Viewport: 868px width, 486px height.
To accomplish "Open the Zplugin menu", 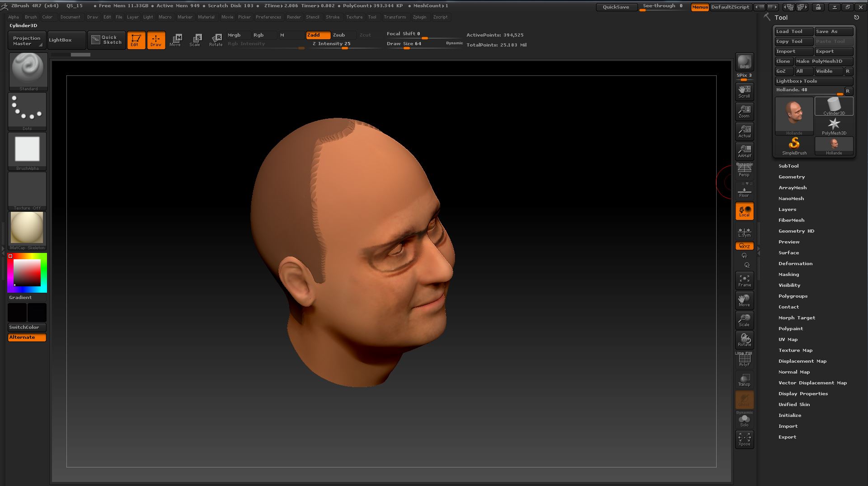I will [x=419, y=17].
